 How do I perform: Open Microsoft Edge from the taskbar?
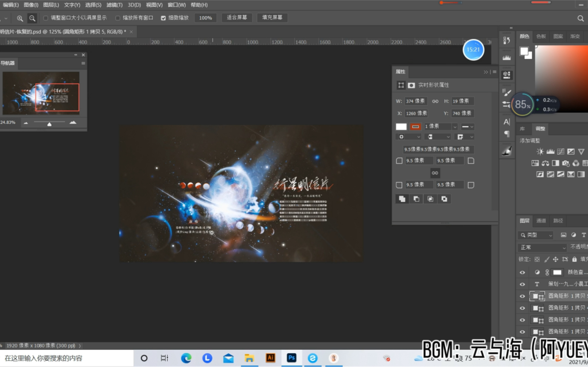(x=186, y=358)
